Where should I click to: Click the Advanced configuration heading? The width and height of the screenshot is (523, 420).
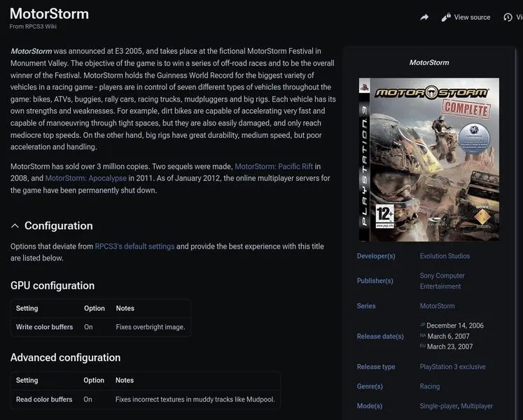click(x=65, y=358)
